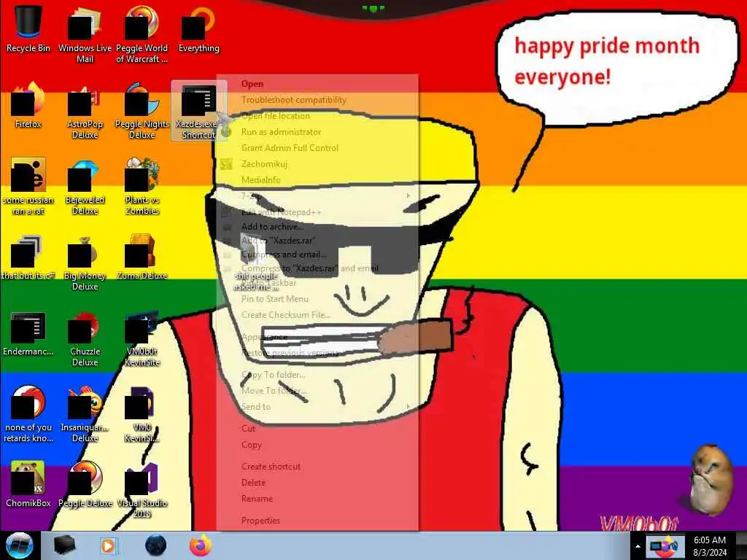Show hidden system tray icons arrow
The width and height of the screenshot is (747, 560).
tap(638, 546)
